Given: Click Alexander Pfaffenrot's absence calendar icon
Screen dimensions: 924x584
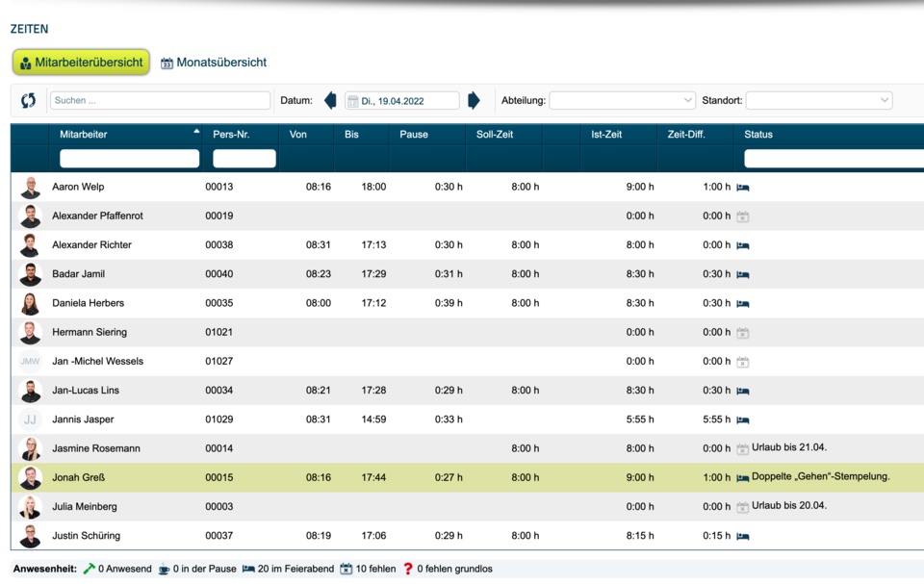Looking at the screenshot, I should pos(743,216).
